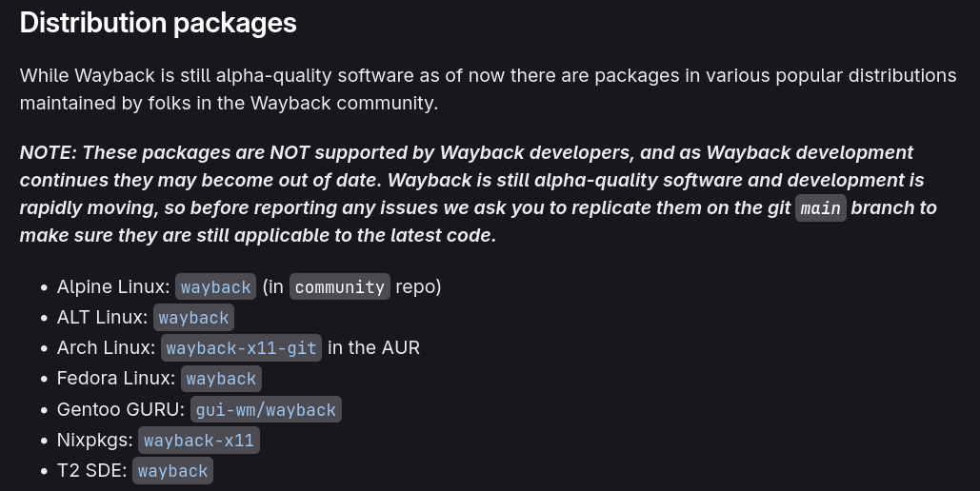Open the T2 SDE wayback package link
Viewport: 980px width, 491px height.
coord(172,471)
